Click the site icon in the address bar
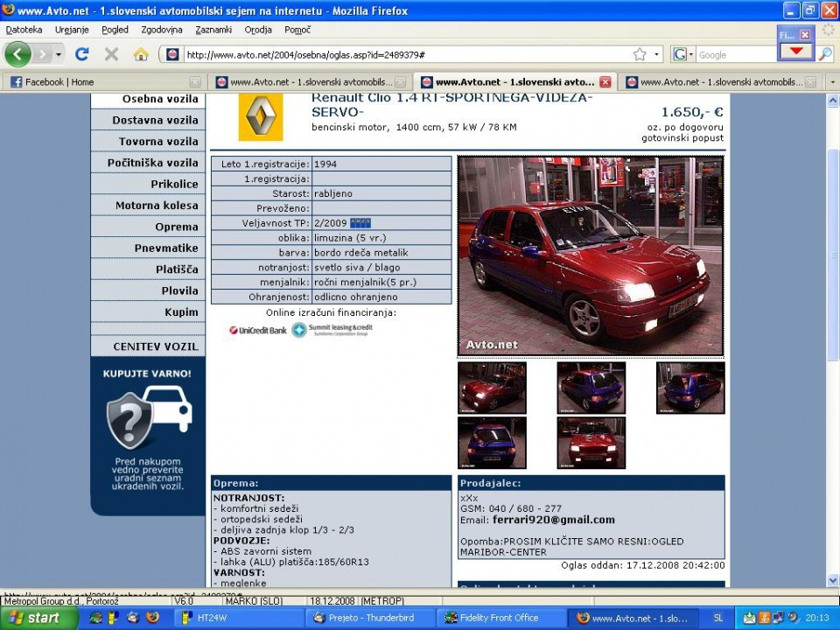Image resolution: width=840 pixels, height=630 pixels. coord(172,54)
